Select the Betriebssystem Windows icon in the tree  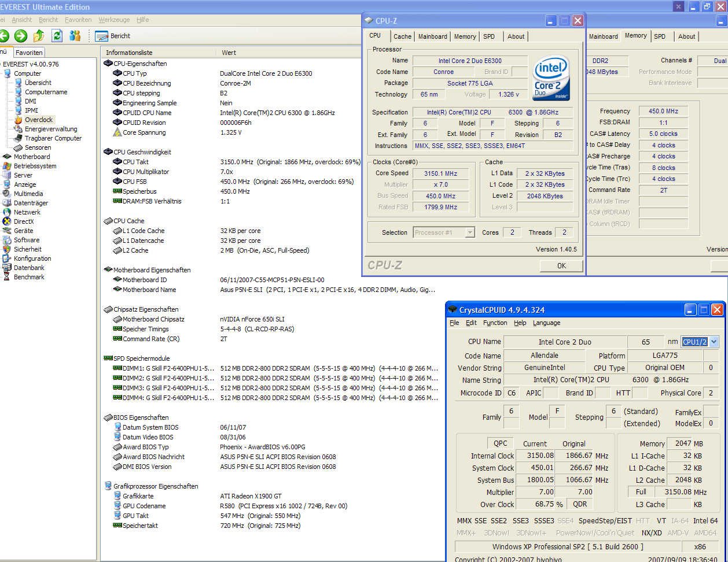(7, 166)
